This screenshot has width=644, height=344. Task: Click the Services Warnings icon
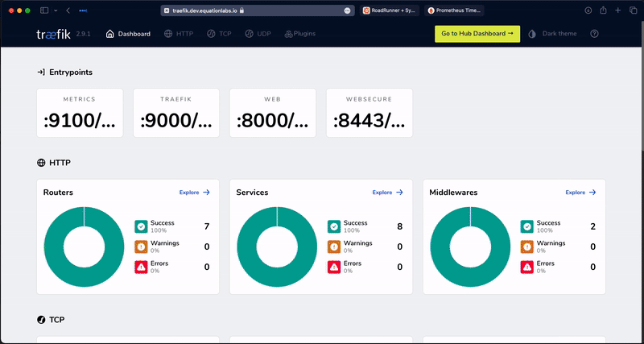(334, 247)
